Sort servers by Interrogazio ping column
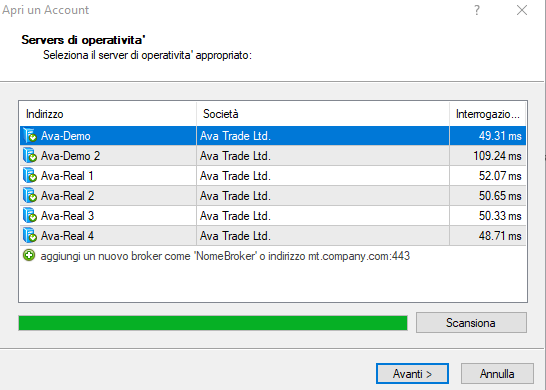 pyautogui.click(x=488, y=114)
